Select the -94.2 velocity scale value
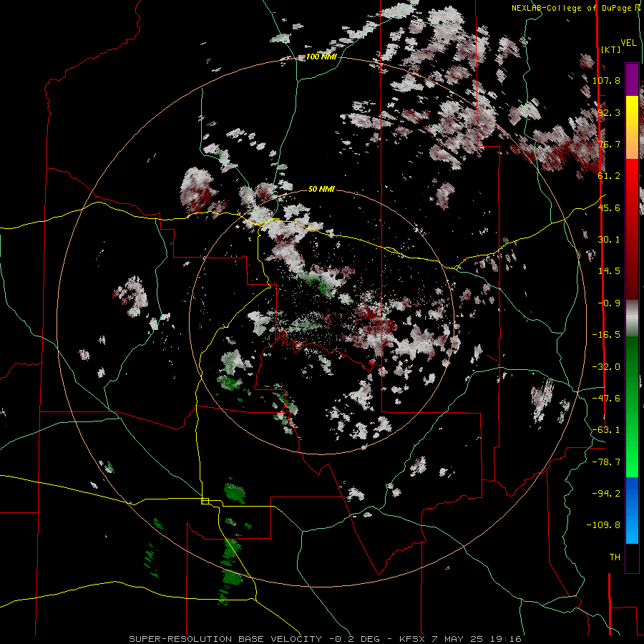 pyautogui.click(x=606, y=494)
